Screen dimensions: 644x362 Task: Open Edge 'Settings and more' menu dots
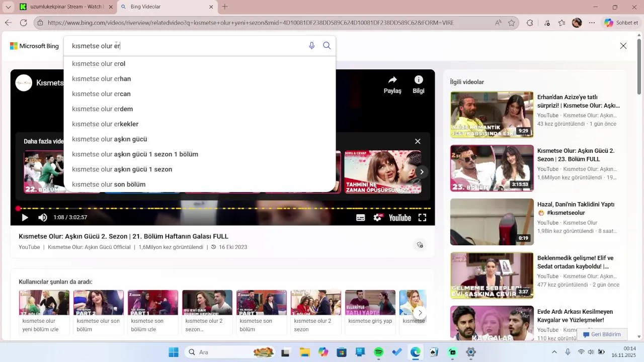coord(592,23)
